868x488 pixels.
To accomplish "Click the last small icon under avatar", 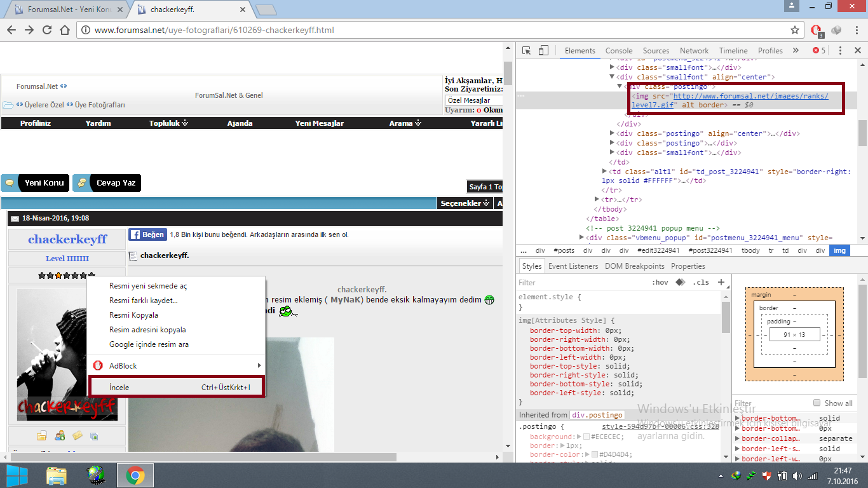I will 94,436.
